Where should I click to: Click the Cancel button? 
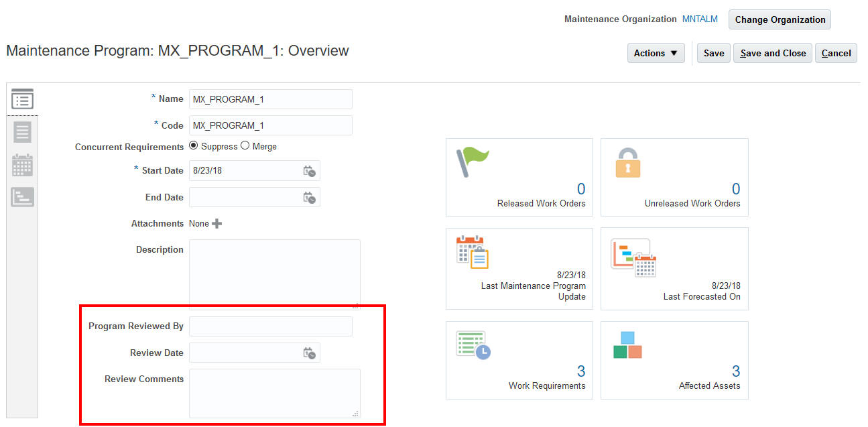coord(836,53)
